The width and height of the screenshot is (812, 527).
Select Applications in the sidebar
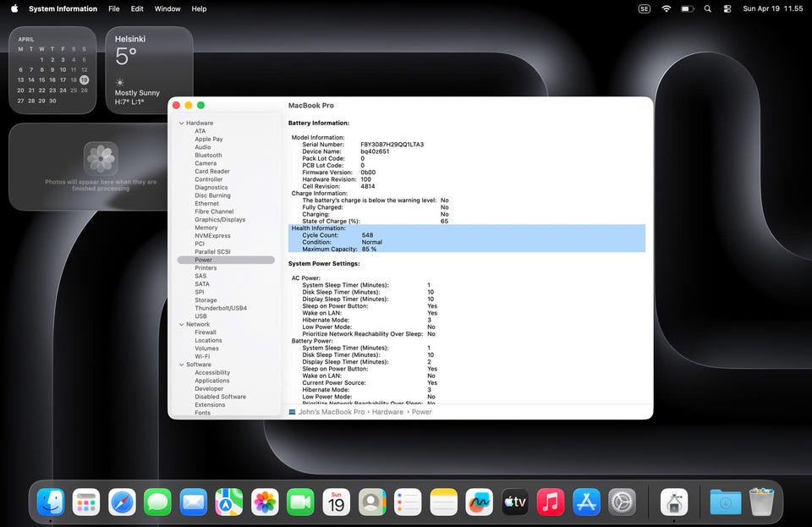coord(211,381)
